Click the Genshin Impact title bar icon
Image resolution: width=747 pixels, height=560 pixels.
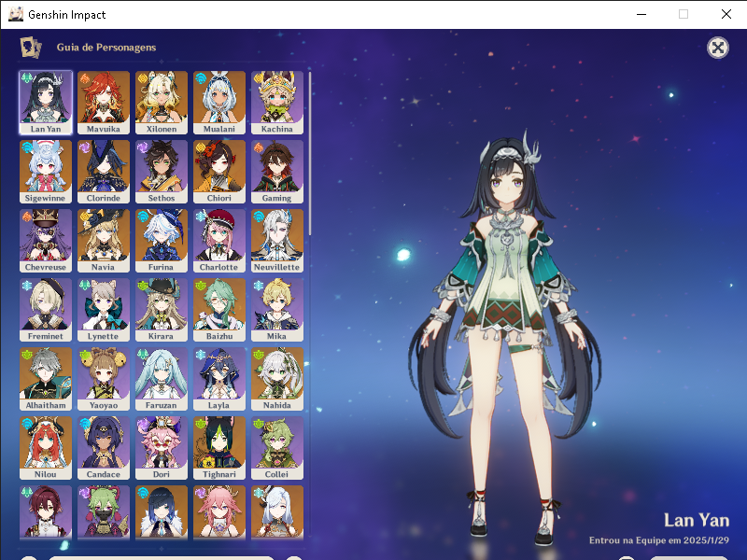(x=16, y=14)
